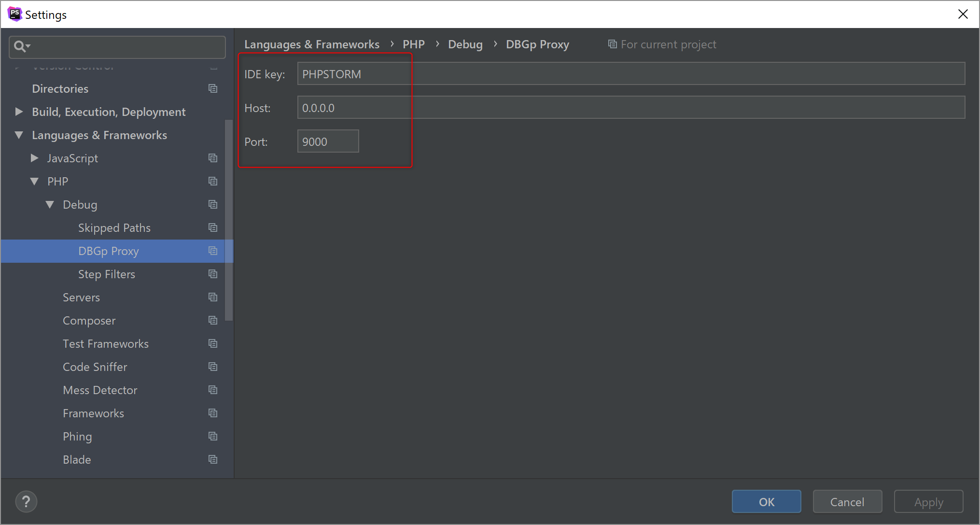980x525 pixels.
Task: Open Test Frameworks settings
Action: tap(105, 343)
